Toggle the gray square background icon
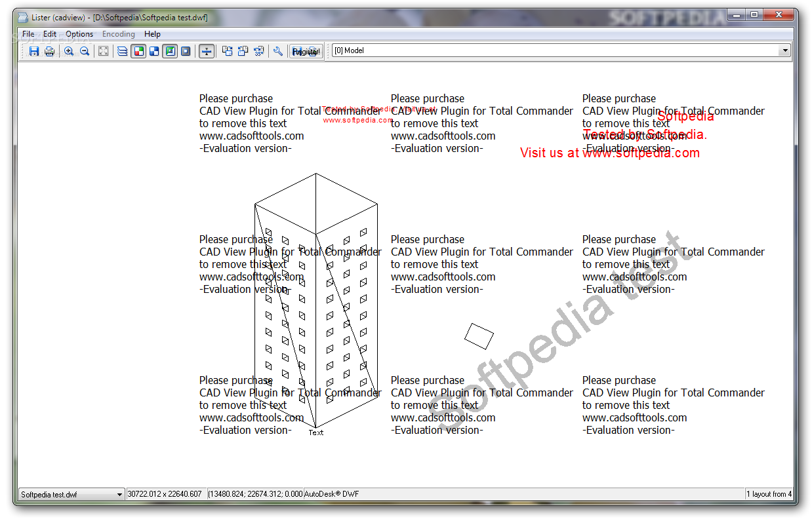The height and width of the screenshot is (519, 812). tap(186, 51)
